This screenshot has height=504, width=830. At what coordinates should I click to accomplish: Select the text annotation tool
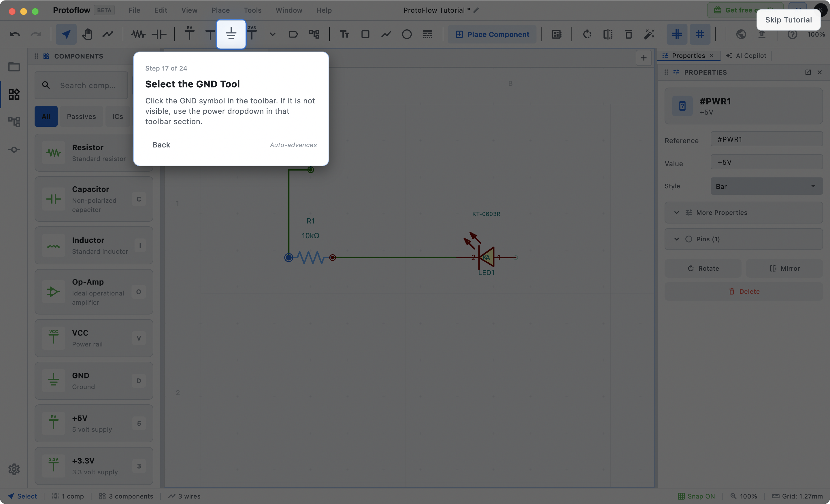[x=345, y=34]
